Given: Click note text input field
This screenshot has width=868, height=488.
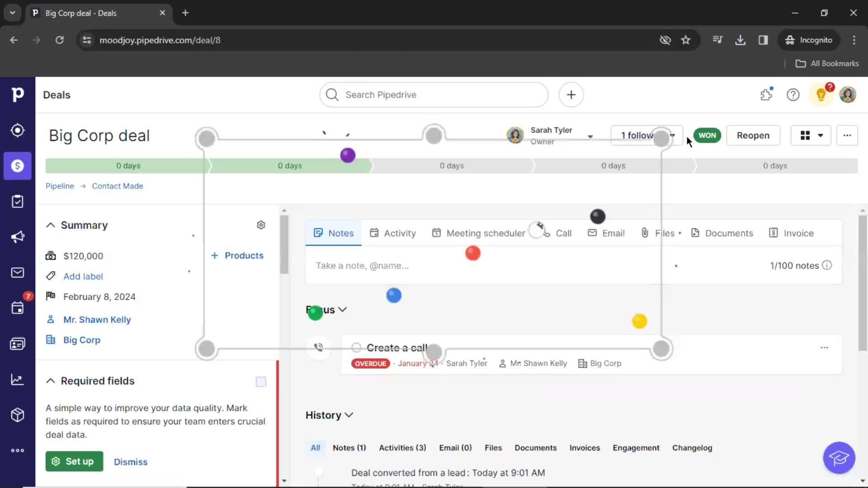Looking at the screenshot, I should pyautogui.click(x=362, y=265).
